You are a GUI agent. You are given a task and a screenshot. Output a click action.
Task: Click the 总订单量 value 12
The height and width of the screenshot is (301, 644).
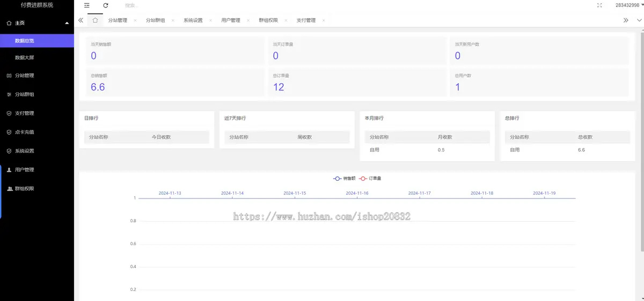pyautogui.click(x=279, y=87)
